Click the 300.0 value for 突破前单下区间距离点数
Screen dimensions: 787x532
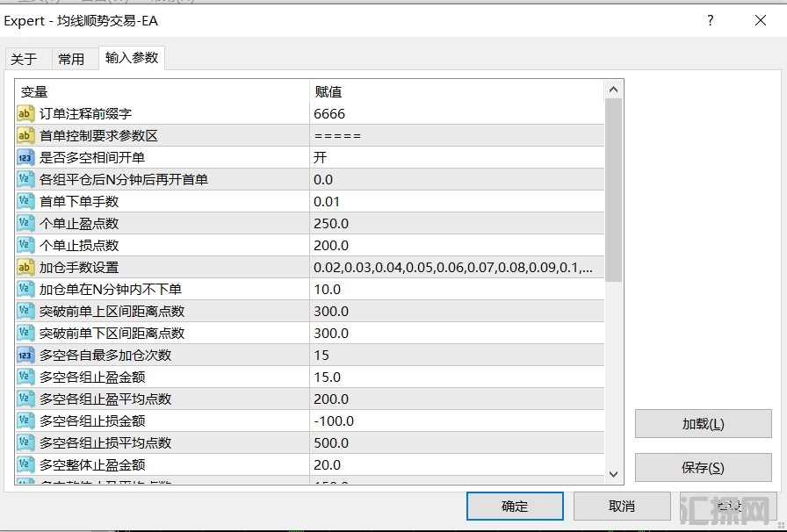pos(331,334)
